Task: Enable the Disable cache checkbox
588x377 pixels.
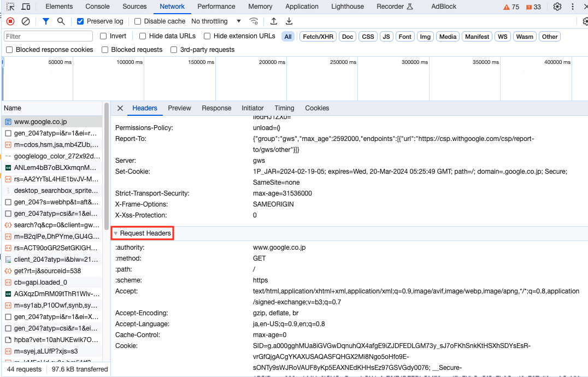Action: [x=137, y=21]
